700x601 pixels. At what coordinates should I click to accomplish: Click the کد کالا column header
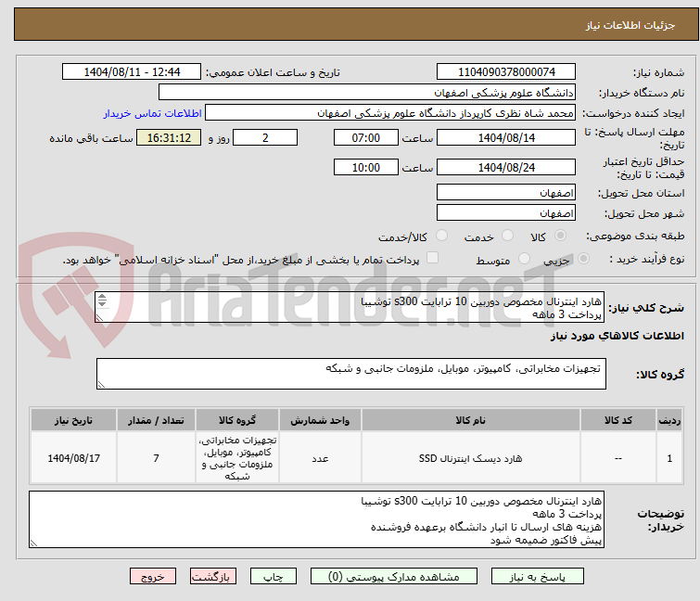click(617, 420)
